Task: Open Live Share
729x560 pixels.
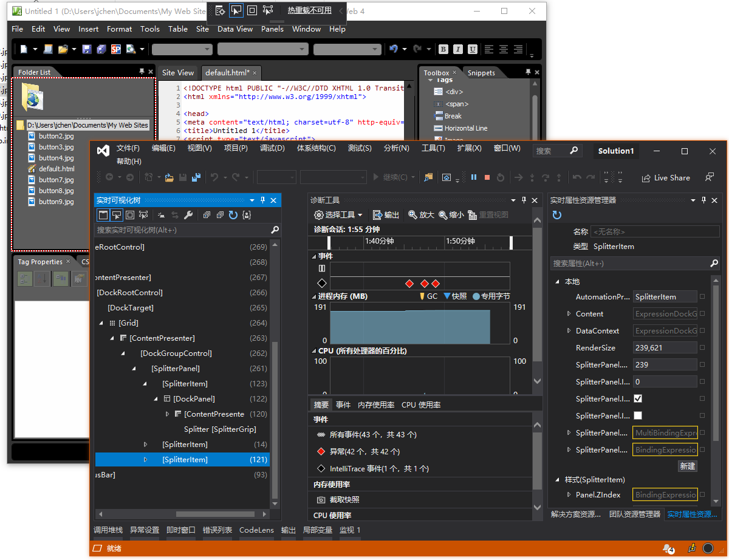Action: [666, 178]
